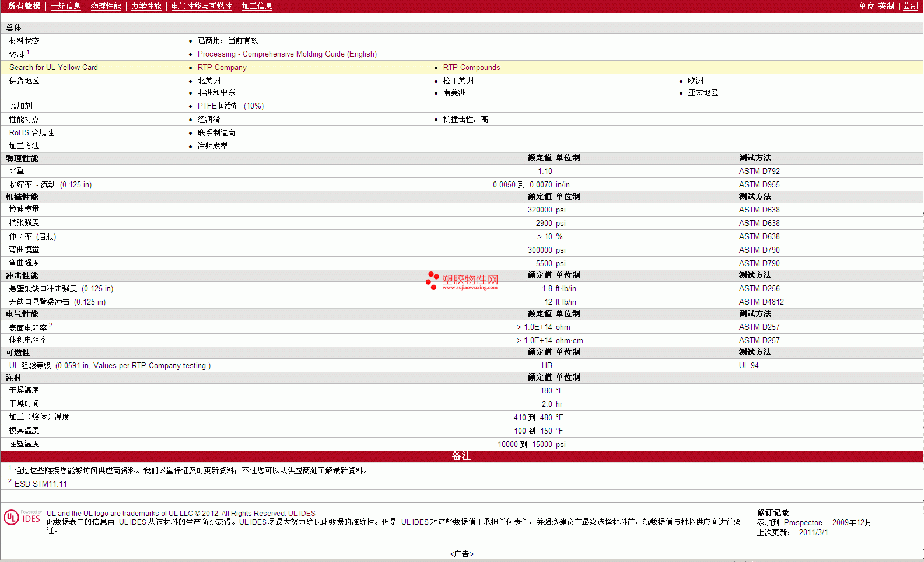Select 弯曲强度 value 5500
Screen dimensions: 924x562
point(544,263)
